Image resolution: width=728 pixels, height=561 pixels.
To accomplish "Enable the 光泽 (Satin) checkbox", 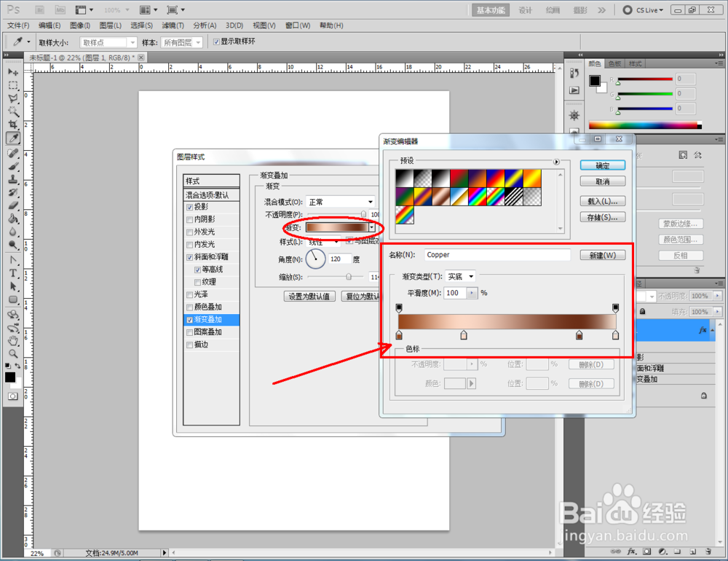I will tap(189, 295).
